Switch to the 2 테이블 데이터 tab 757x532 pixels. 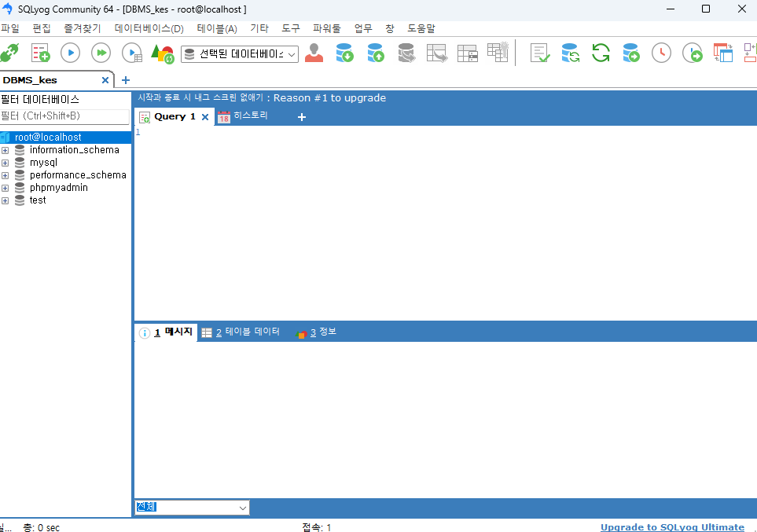(x=241, y=332)
